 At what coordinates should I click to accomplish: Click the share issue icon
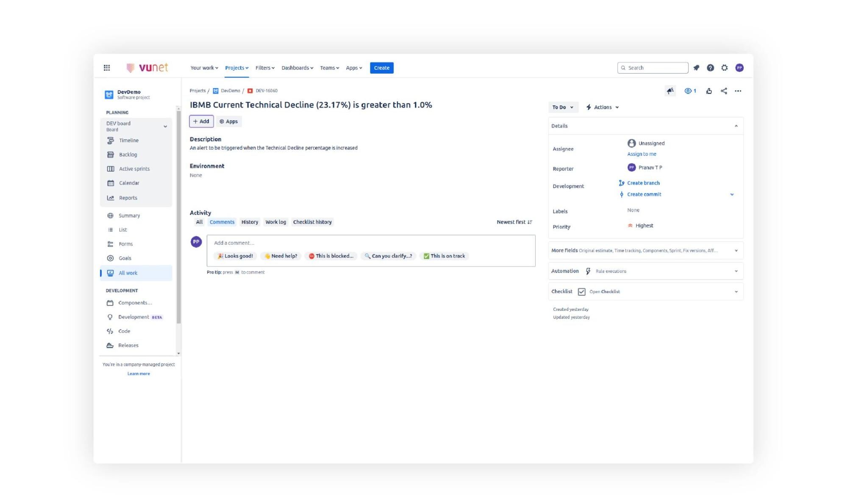(724, 91)
